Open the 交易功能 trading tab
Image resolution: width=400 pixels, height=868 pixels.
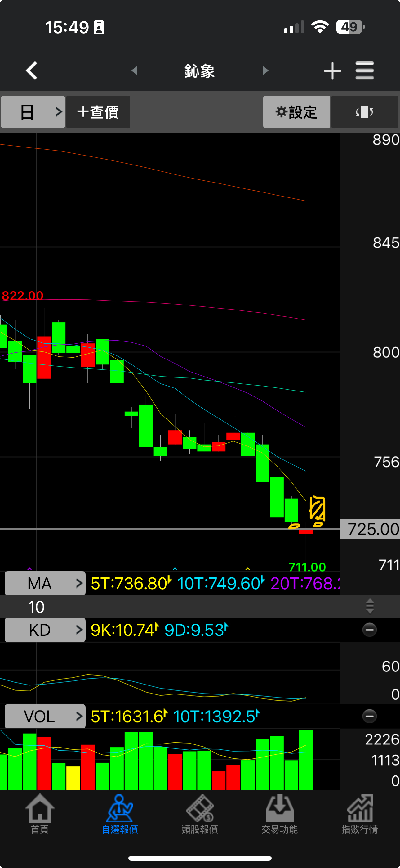(280, 814)
